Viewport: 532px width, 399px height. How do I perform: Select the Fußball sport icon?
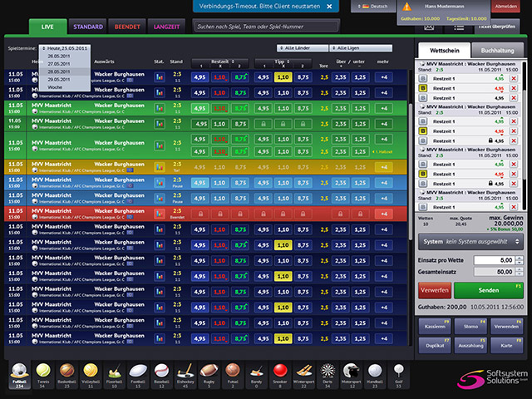(x=19, y=375)
